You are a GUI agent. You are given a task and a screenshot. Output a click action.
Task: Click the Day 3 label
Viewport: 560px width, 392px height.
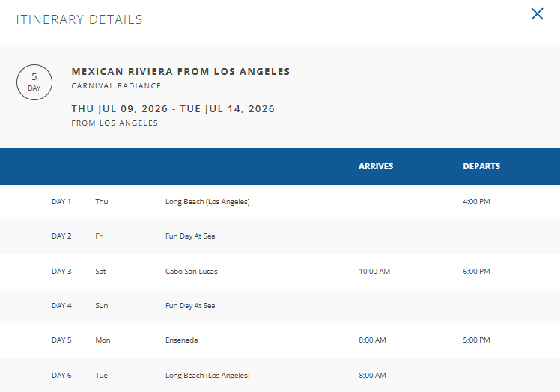coord(61,272)
